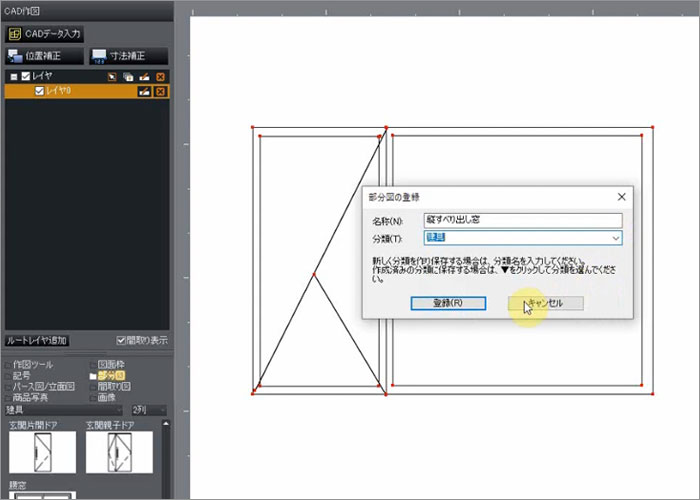Collapse the レイヤ root tree node
700x500 pixels.
tap(14, 77)
